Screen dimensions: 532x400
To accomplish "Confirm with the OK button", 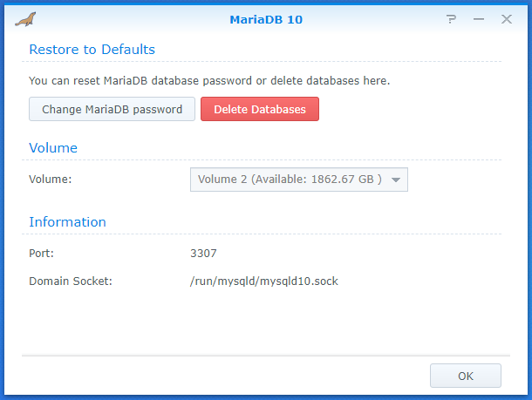I will coord(466,376).
